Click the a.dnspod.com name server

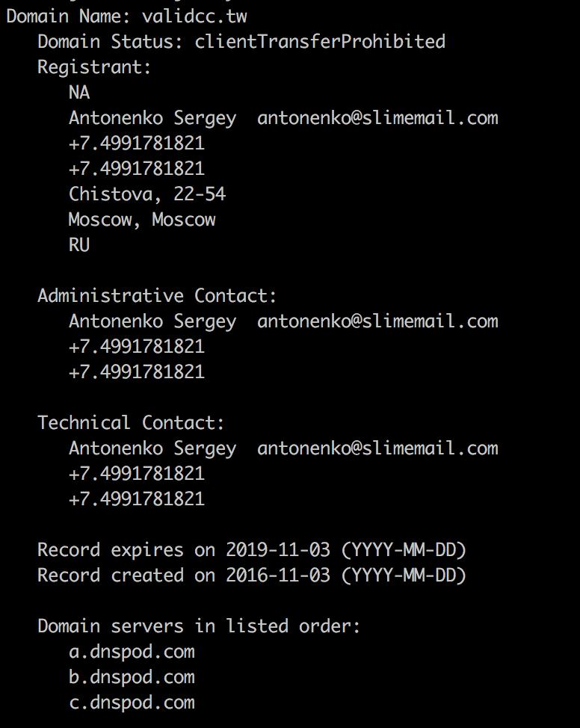pos(132,651)
